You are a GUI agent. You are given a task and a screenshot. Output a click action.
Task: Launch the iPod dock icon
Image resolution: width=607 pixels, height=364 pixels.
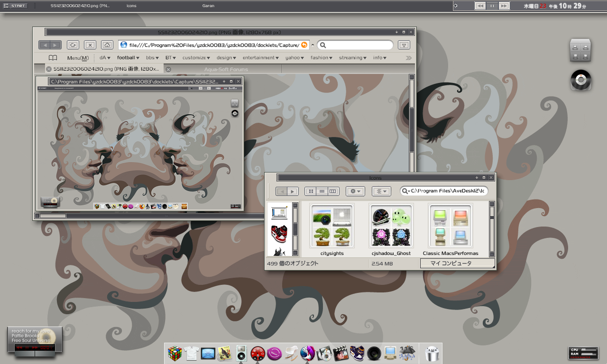click(241, 353)
